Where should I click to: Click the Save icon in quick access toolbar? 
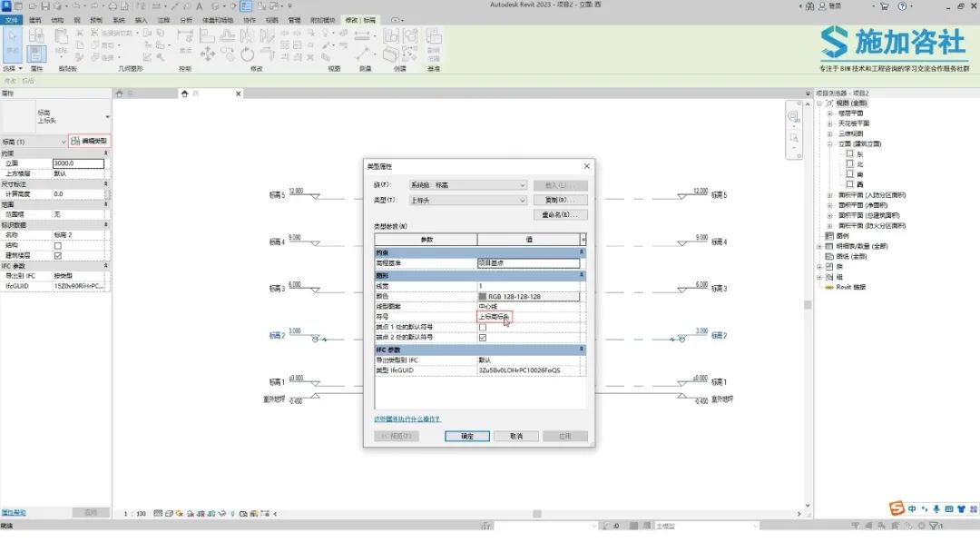(x=45, y=5)
